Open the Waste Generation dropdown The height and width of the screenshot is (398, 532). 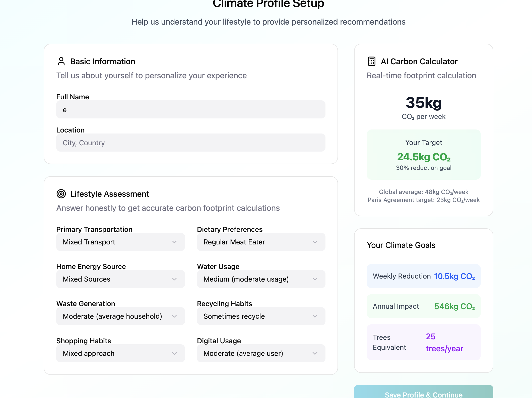coord(120,316)
